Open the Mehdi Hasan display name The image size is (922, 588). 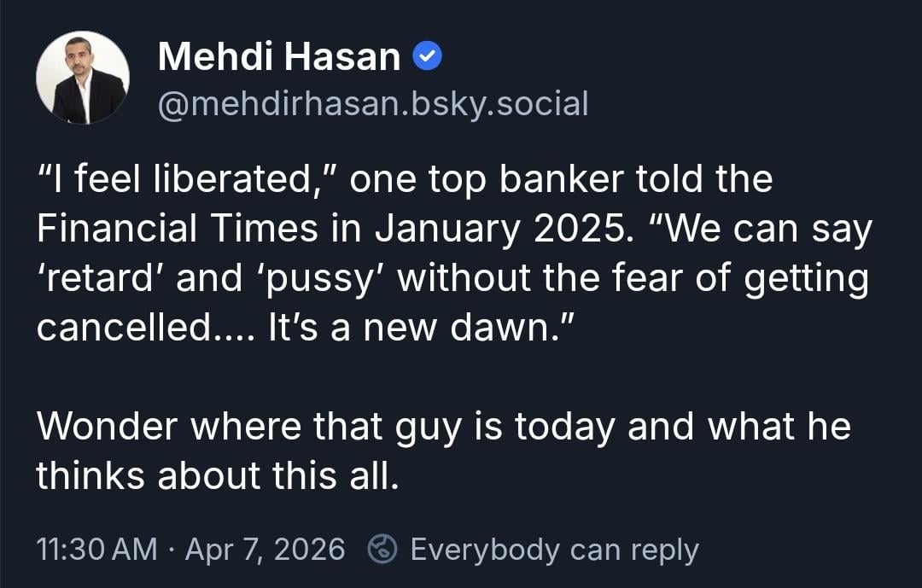click(279, 58)
